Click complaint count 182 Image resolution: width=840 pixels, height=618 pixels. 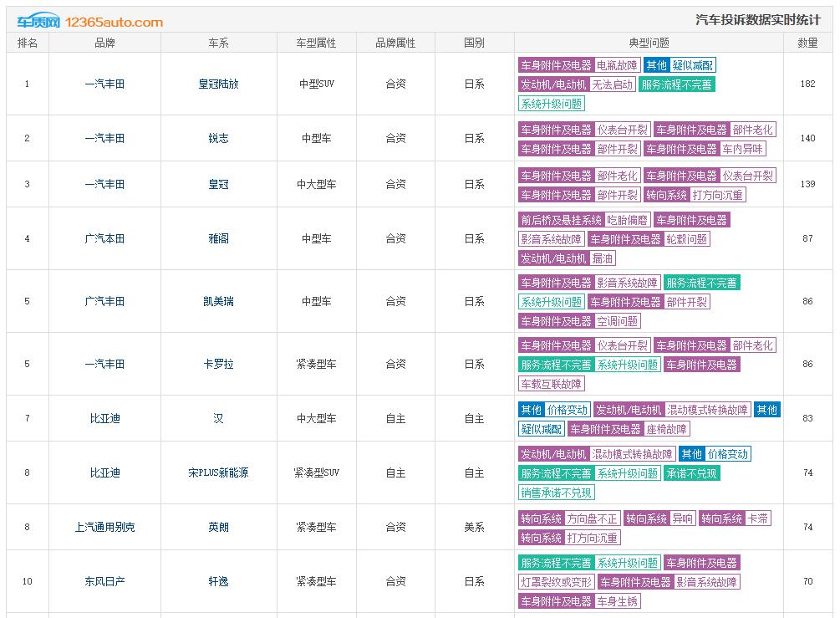pyautogui.click(x=807, y=84)
